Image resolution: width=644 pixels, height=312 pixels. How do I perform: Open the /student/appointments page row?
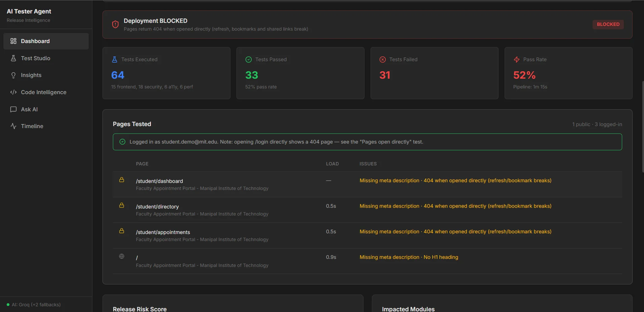367,236
